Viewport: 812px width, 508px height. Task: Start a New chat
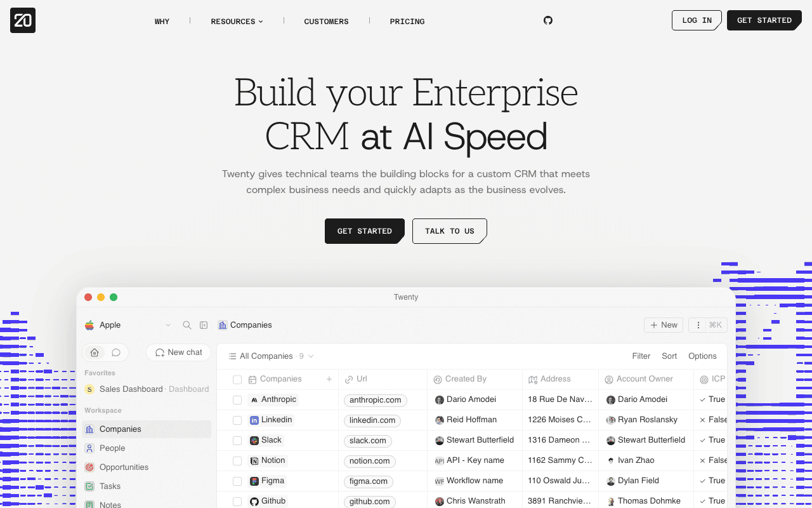click(179, 352)
